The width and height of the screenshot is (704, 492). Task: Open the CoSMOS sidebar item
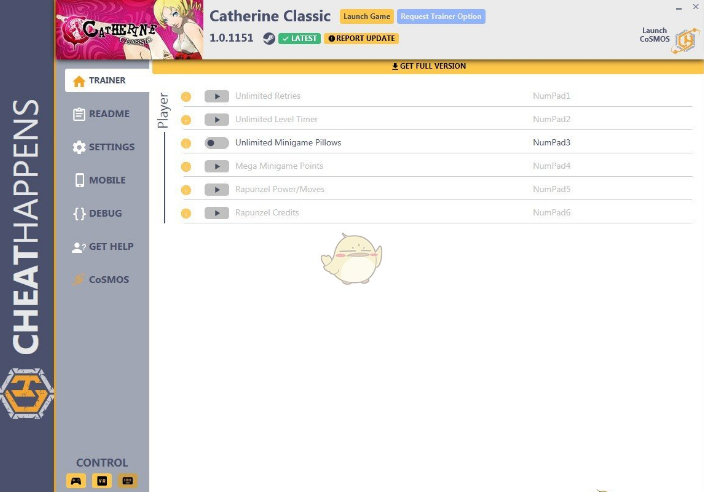click(x=101, y=279)
